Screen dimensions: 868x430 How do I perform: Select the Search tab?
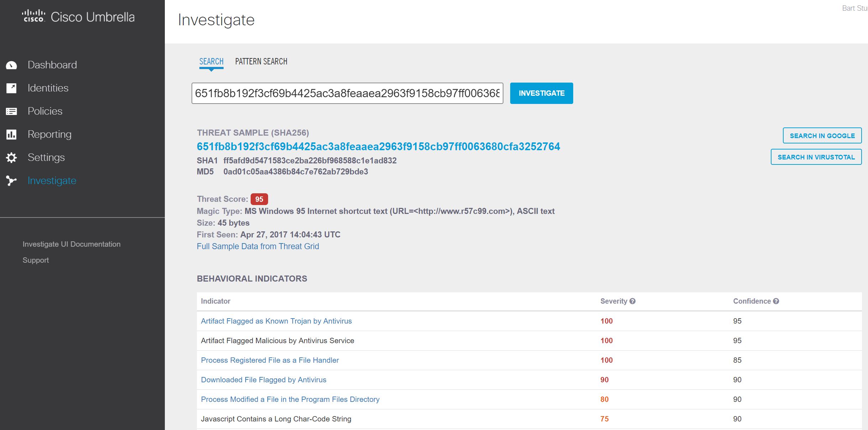click(x=211, y=62)
